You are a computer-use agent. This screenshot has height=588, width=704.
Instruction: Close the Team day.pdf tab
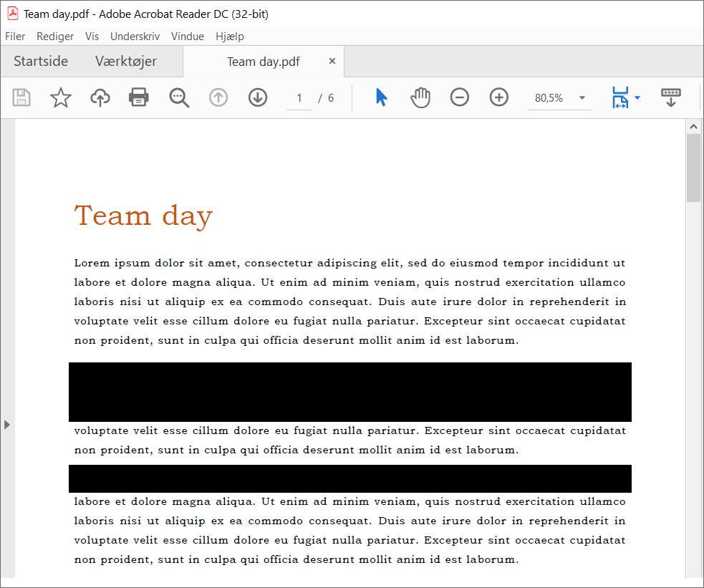332,62
